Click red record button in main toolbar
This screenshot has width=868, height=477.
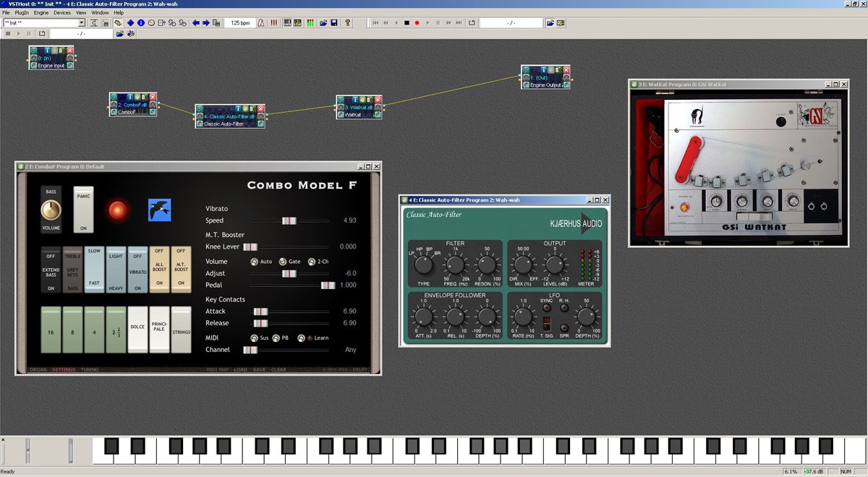tap(417, 23)
